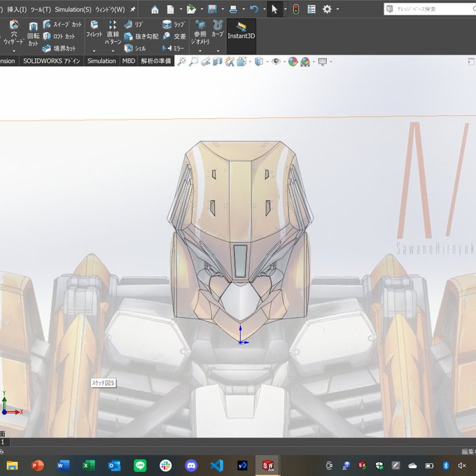Viewport: 476px width, 476px height.
Task: Undo the last action with the Undo arrow
Action: pos(254,9)
